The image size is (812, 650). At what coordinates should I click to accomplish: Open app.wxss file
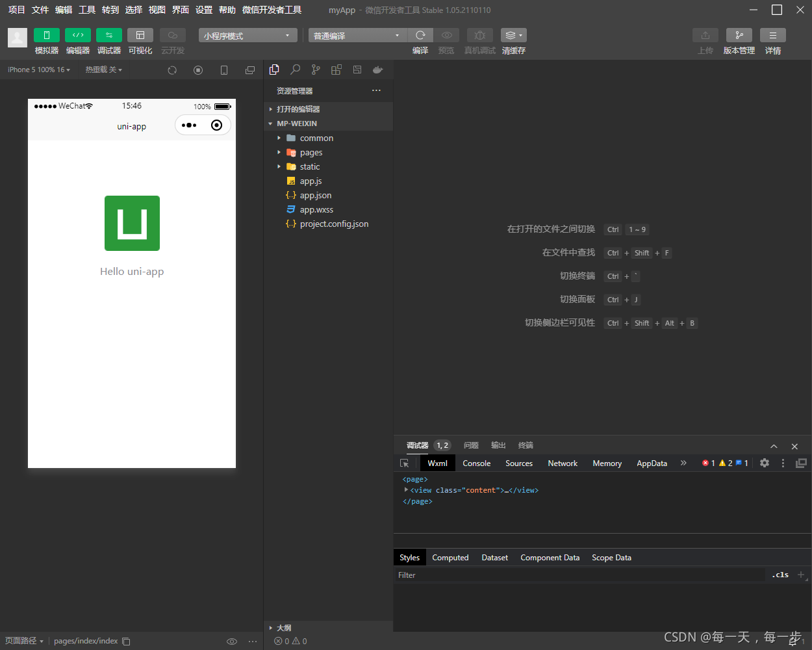[328, 209]
